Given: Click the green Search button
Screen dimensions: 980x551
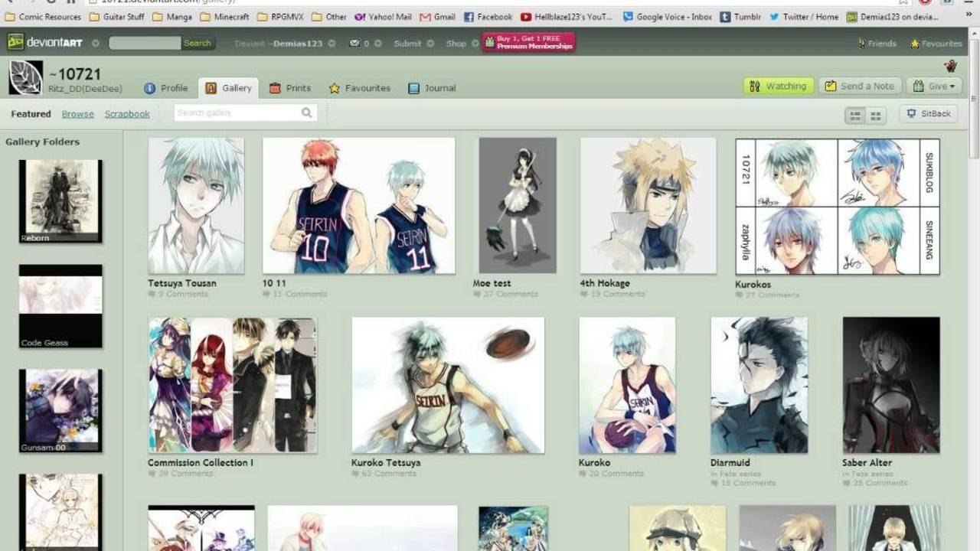Looking at the screenshot, I should click(x=198, y=44).
